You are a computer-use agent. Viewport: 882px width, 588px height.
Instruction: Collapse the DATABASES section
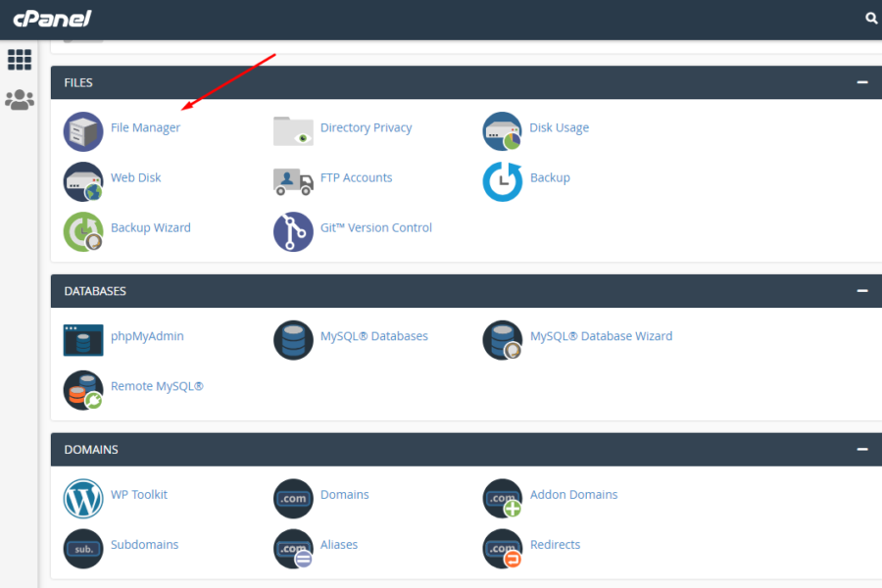(862, 291)
